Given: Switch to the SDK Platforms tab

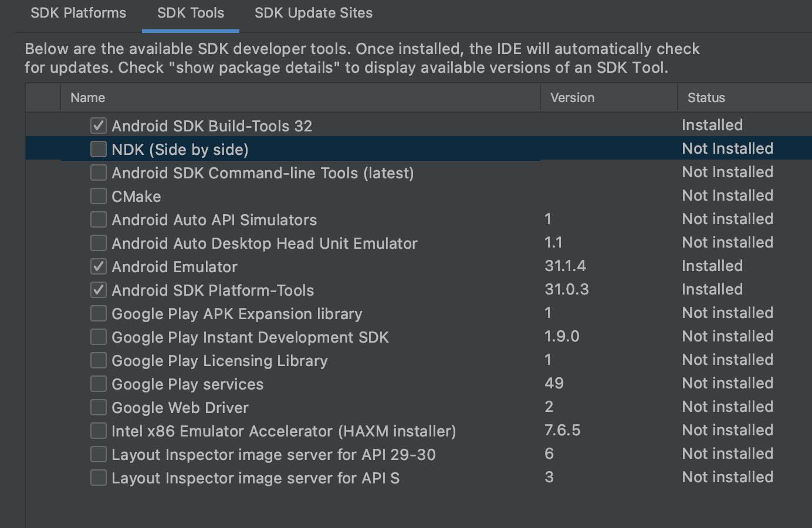Looking at the screenshot, I should coord(78,13).
